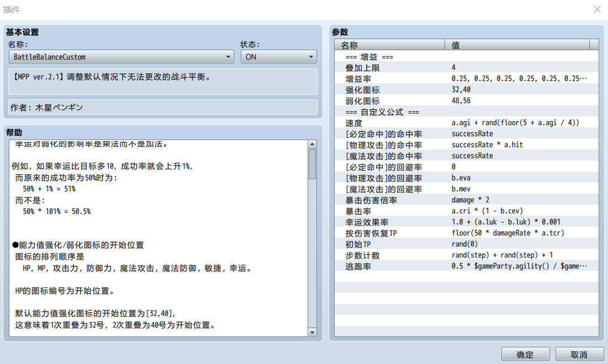Select the 逃跑率 parameter row

pyautogui.click(x=467, y=266)
